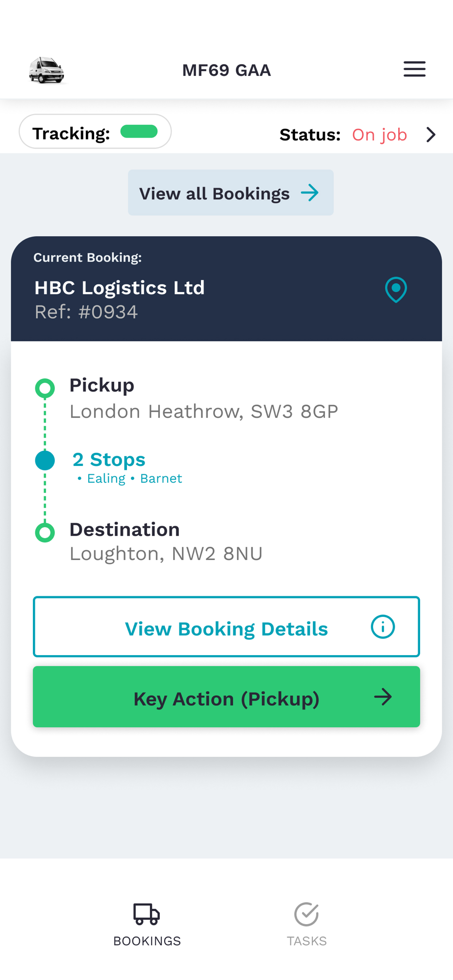The height and width of the screenshot is (980, 453).
Task: Click View Booking Details button
Action: (x=226, y=627)
